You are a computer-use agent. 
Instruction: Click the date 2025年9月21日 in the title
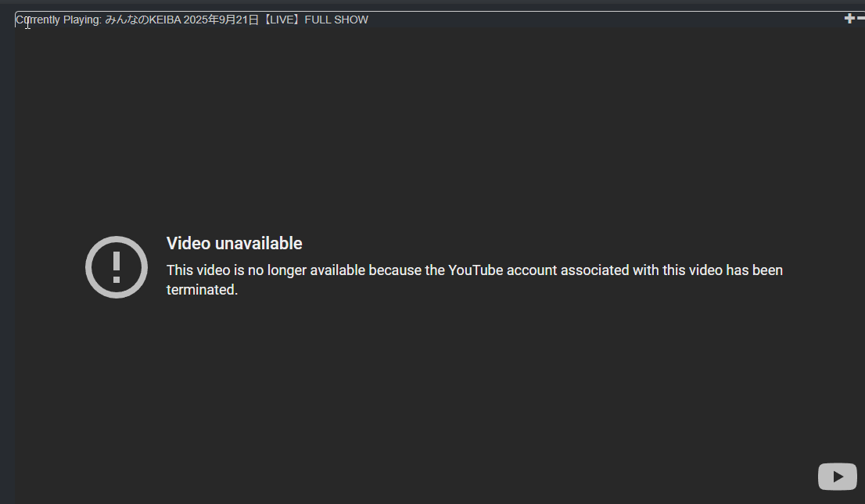click(221, 20)
